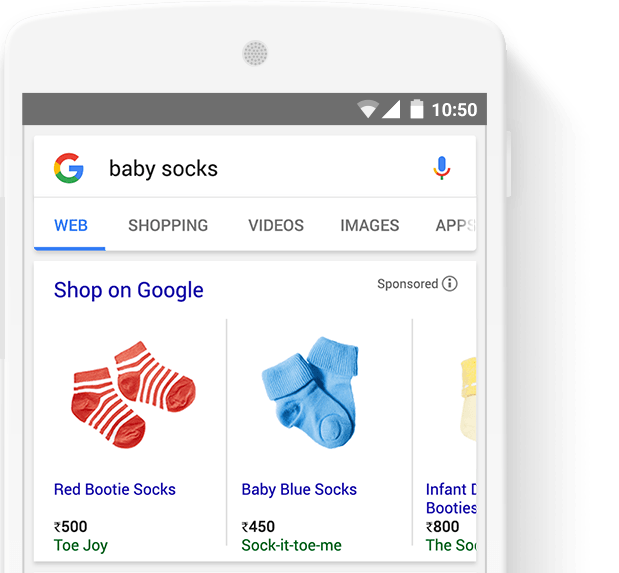Open the Shop on Google link
The width and height of the screenshot is (619, 573).
click(129, 290)
